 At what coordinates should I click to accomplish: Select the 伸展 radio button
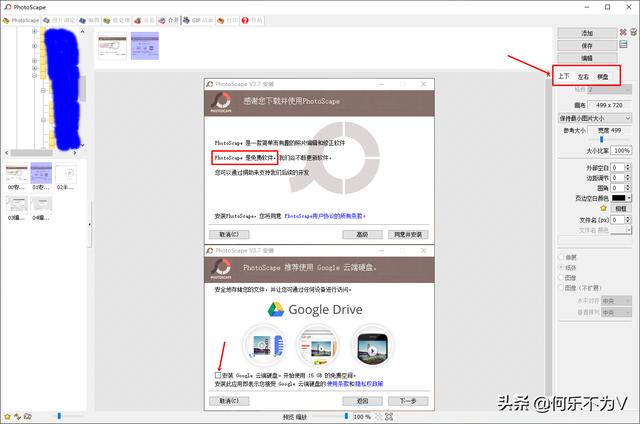[x=561, y=257]
